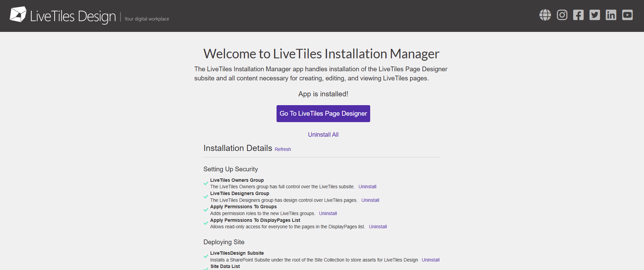Open the LinkedIn icon in header
This screenshot has width=644, height=270.
[x=611, y=15]
